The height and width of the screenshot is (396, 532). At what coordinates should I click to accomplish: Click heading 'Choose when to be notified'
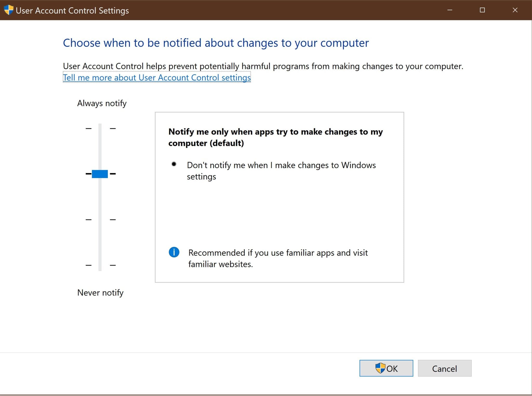click(x=216, y=43)
